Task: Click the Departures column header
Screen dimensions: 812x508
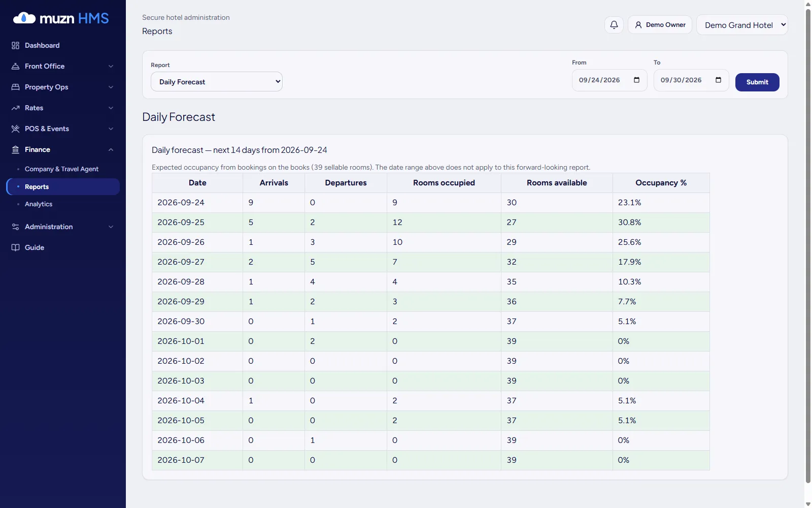Action: (x=346, y=183)
